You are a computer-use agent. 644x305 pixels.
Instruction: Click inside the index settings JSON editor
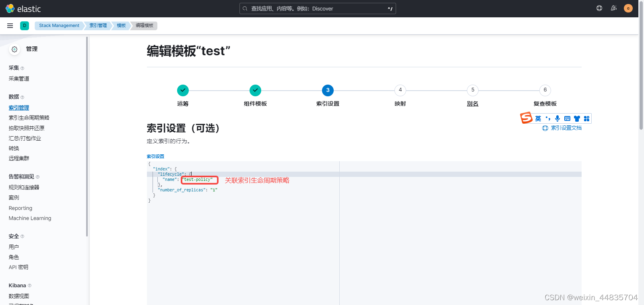[364, 233]
